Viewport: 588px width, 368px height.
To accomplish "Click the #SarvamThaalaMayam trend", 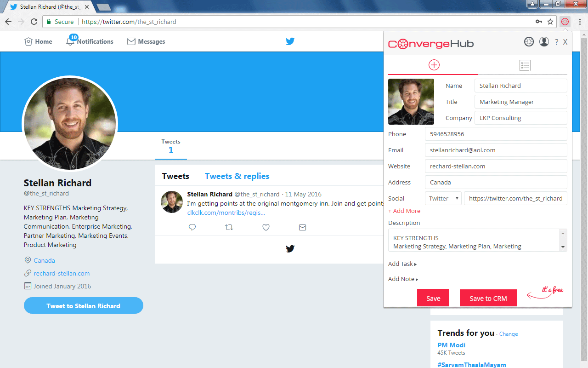I will pyautogui.click(x=472, y=364).
